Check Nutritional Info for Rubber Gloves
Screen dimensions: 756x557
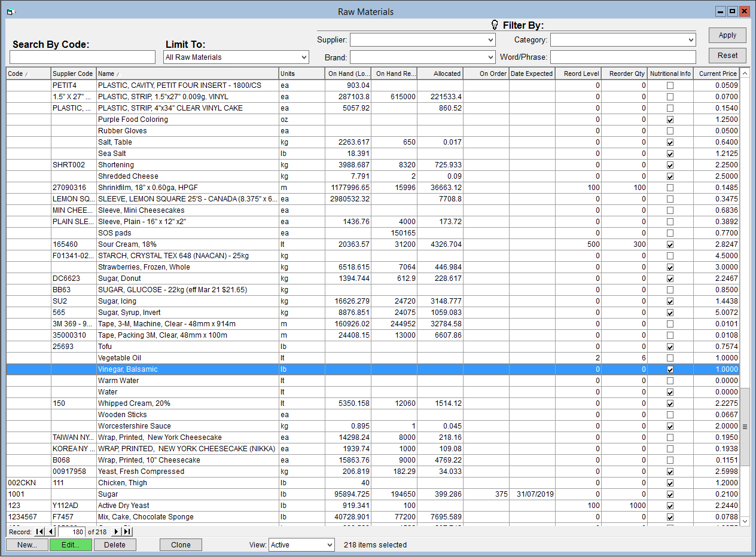670,131
